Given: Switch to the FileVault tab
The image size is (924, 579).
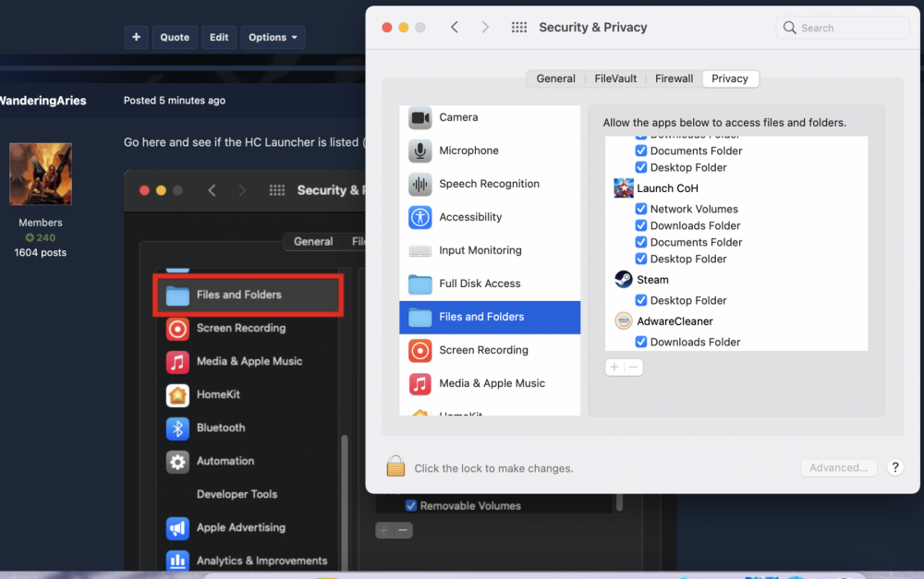Looking at the screenshot, I should click(x=615, y=79).
